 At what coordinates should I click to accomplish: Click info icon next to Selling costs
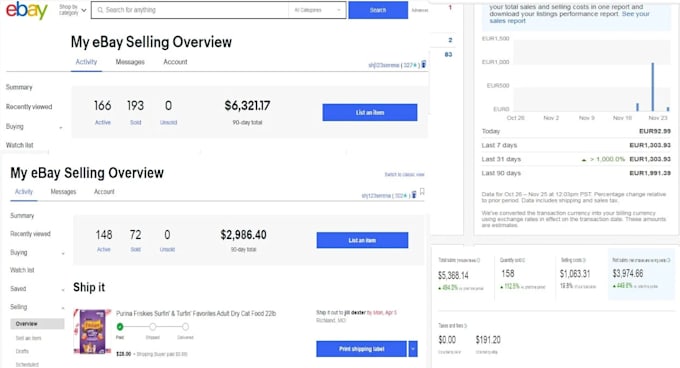(584, 260)
